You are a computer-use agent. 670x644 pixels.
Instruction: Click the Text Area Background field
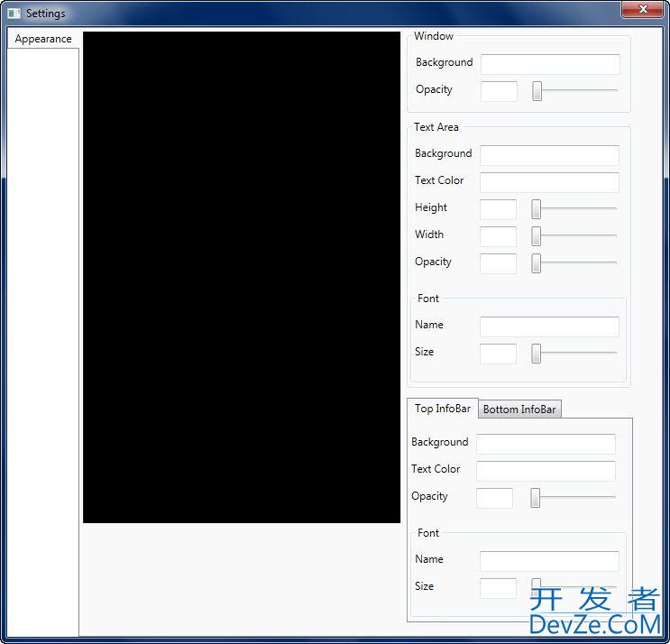[549, 155]
